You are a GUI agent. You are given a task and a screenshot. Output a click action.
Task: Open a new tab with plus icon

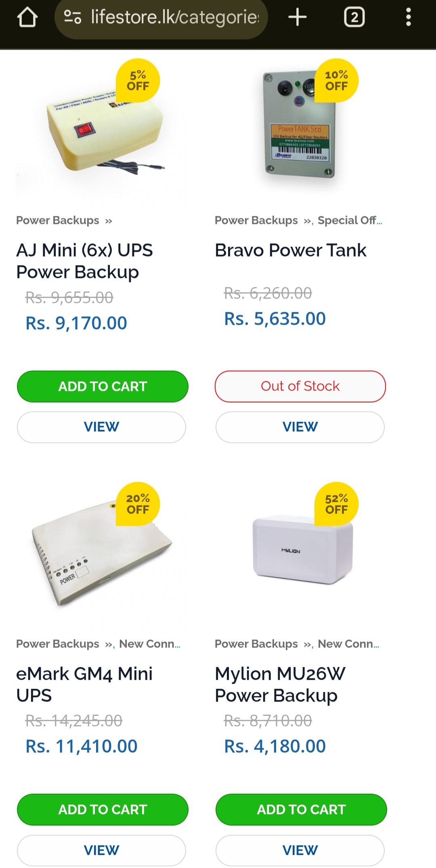tap(298, 17)
